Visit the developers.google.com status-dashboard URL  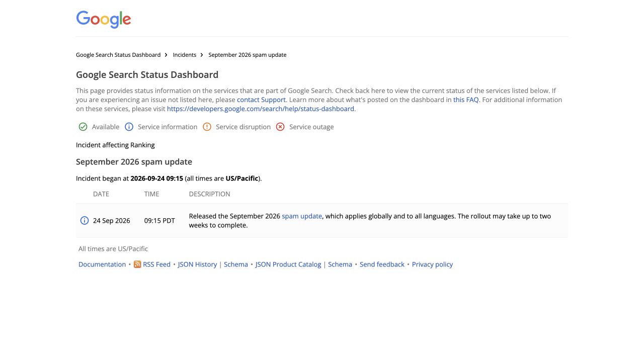[261, 109]
